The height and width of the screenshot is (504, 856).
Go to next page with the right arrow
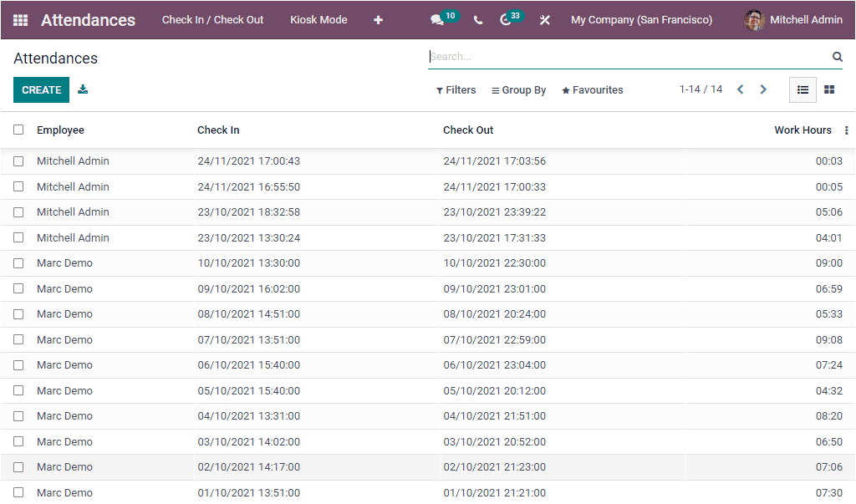763,89
